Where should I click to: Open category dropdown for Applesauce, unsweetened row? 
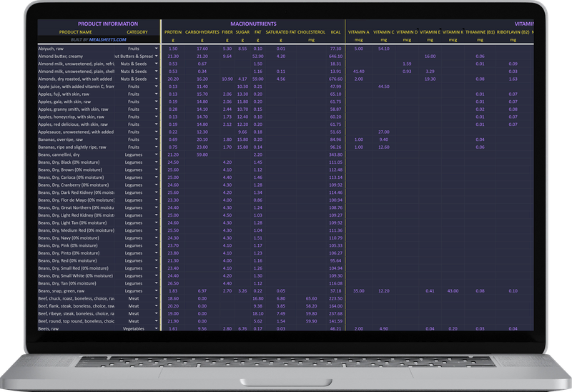coord(157,132)
